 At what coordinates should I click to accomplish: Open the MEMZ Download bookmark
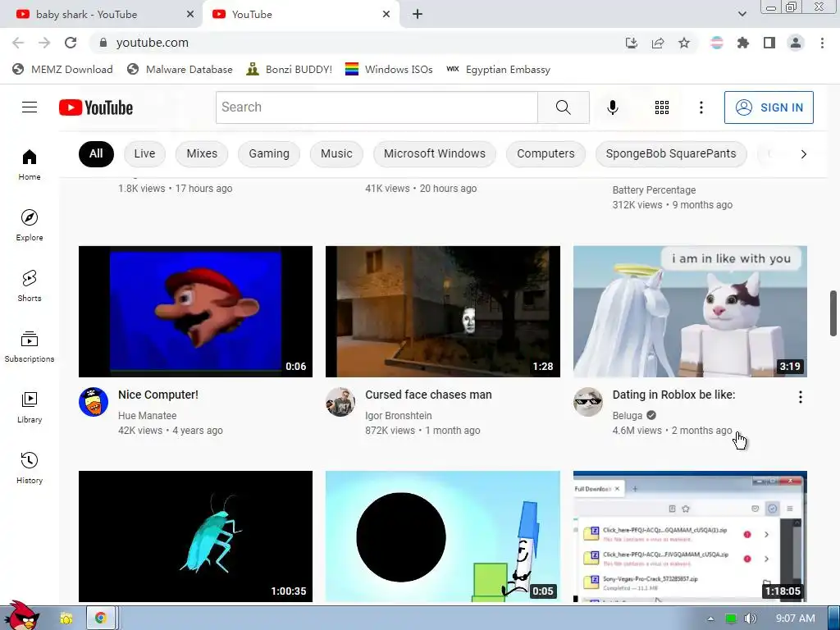(62, 70)
